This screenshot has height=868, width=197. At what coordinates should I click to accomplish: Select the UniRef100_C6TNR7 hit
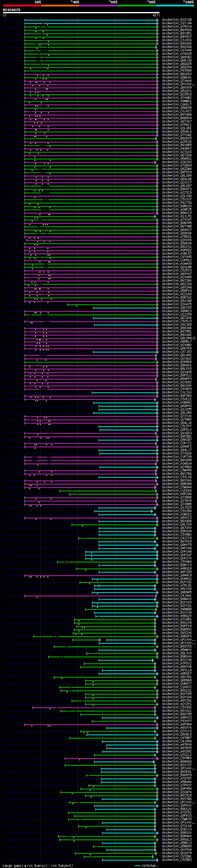(x=177, y=738)
